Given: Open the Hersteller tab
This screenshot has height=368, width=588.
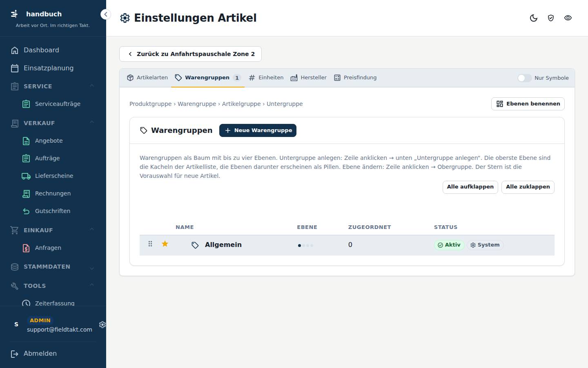Looking at the screenshot, I should (x=308, y=78).
